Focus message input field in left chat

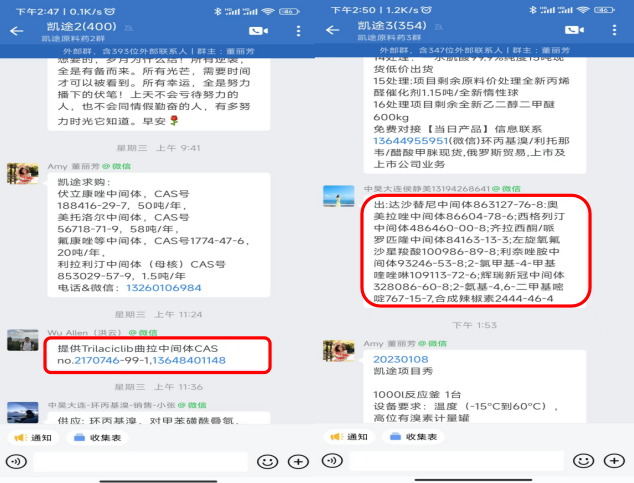(x=141, y=462)
